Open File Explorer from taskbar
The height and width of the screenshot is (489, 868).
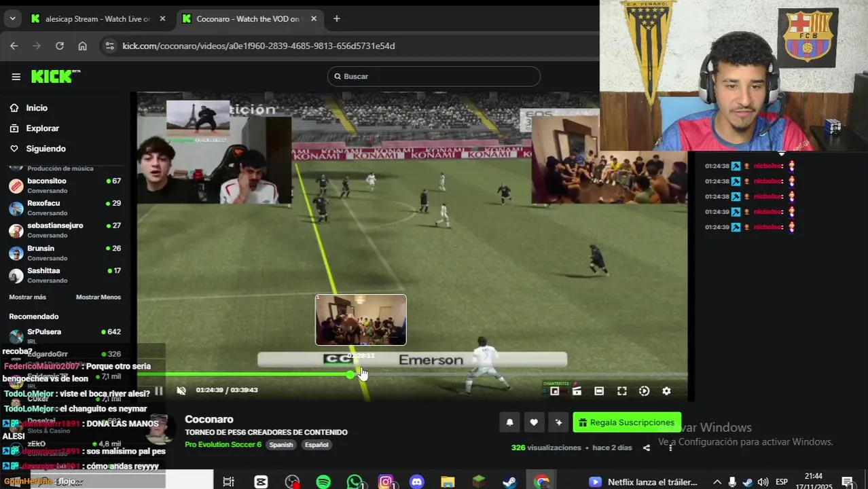click(x=448, y=482)
